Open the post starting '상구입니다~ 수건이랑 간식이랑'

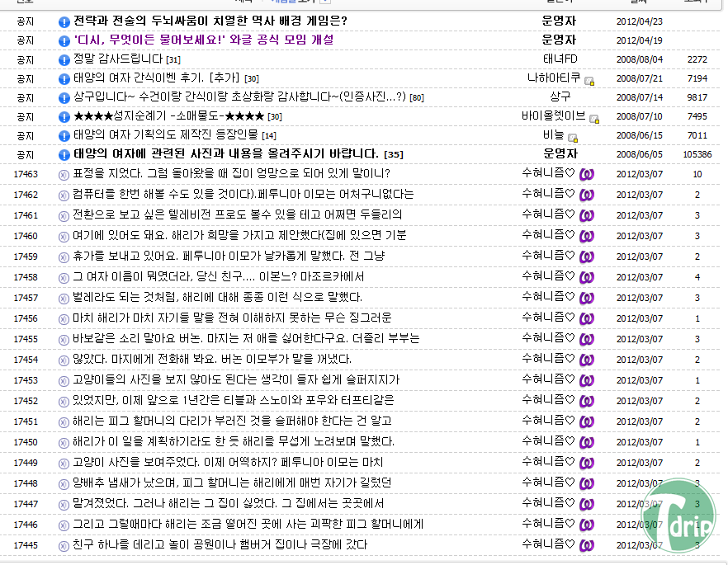click(x=239, y=97)
